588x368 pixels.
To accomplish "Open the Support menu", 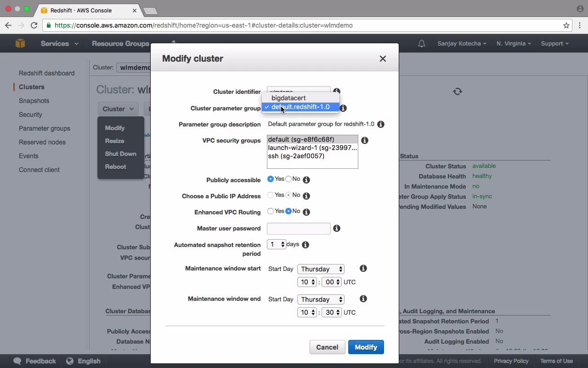I will 554,44.
